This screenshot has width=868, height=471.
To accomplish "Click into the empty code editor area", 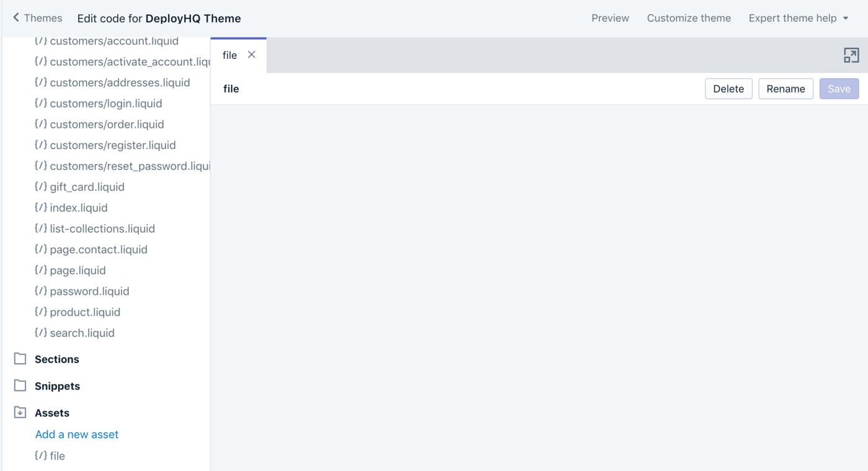I will 539,287.
